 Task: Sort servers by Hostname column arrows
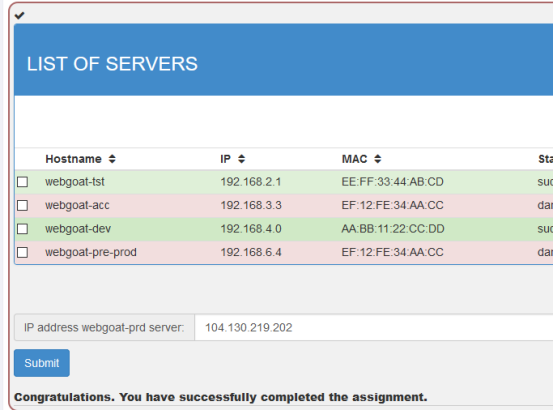click(112, 159)
